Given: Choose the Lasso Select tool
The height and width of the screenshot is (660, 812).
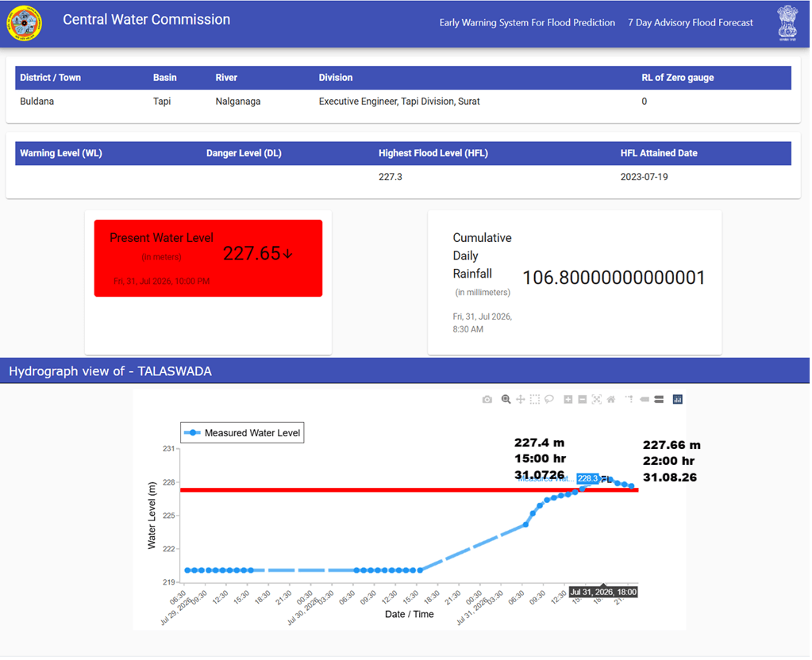Looking at the screenshot, I should coord(549,400).
